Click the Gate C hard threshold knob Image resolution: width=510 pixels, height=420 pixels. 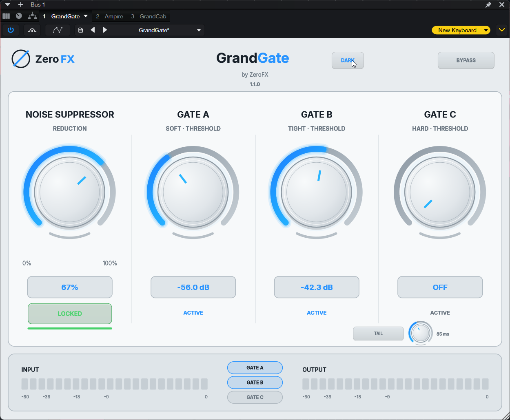click(x=440, y=192)
